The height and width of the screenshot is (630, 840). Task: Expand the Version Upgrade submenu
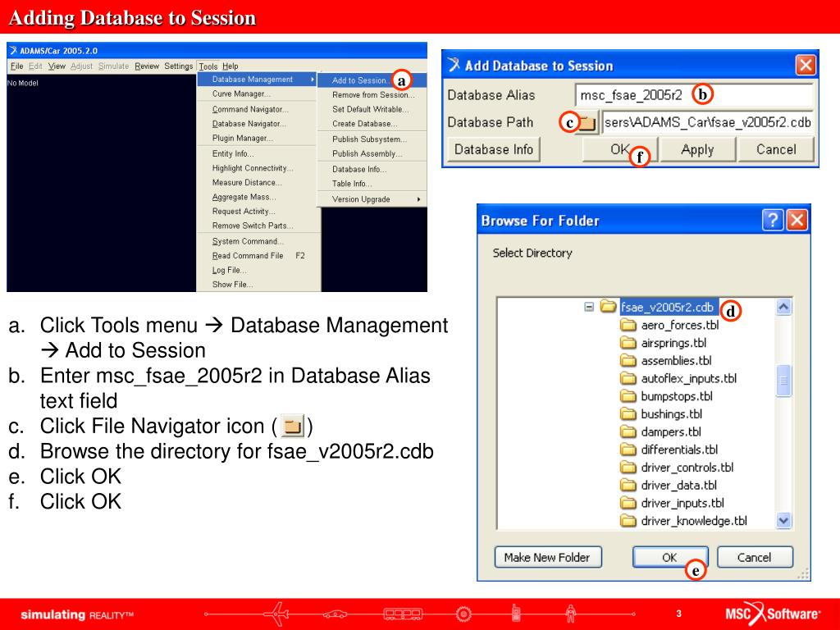pyautogui.click(x=372, y=199)
